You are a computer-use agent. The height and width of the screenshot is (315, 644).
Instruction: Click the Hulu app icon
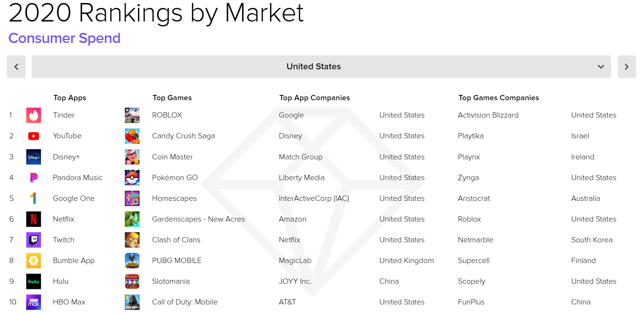pyautogui.click(x=34, y=281)
